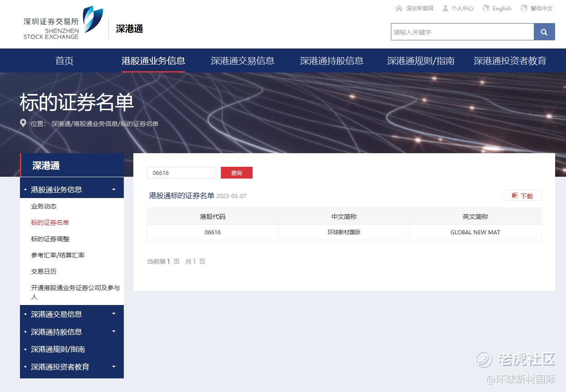Click the Shenzhen Stock Exchange logo
566x392 pixels.
(63, 23)
